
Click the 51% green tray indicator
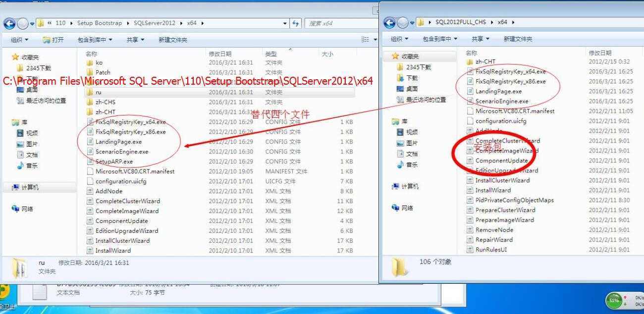(614, 300)
